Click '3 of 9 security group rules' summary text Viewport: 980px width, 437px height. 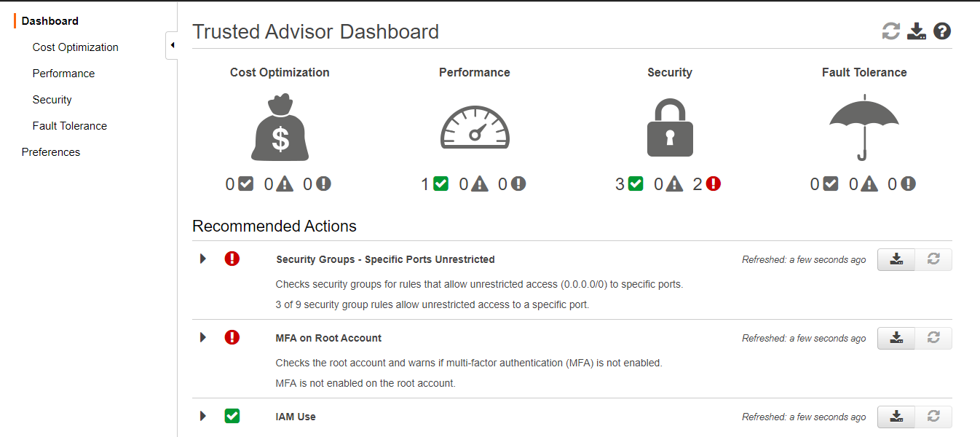tap(432, 304)
